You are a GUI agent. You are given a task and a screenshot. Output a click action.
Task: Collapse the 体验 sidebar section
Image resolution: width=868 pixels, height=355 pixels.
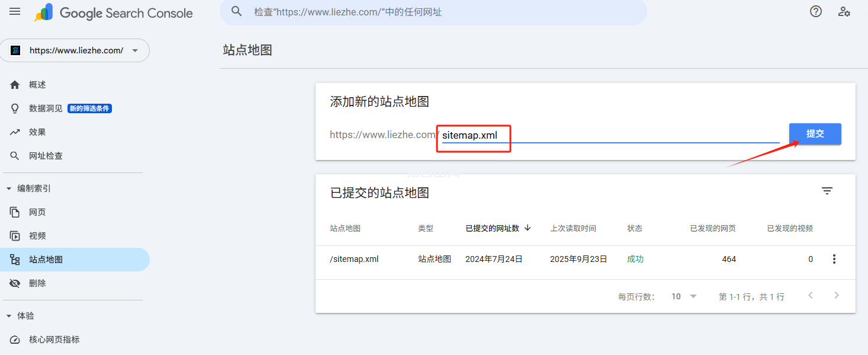click(x=8, y=316)
